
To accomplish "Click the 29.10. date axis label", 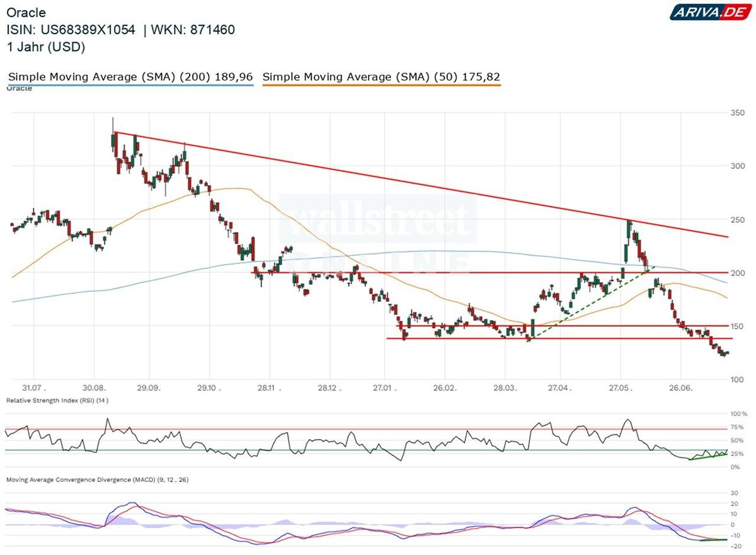I will click(x=208, y=389).
